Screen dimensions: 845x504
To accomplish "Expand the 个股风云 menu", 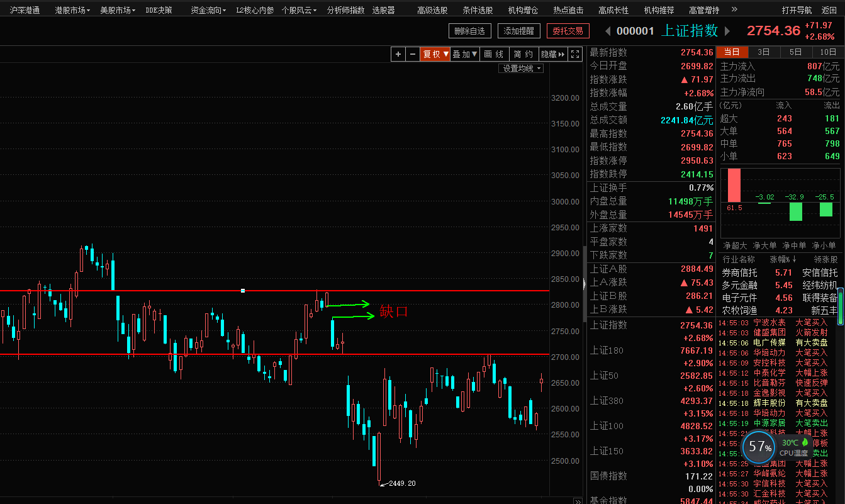I will [x=299, y=10].
